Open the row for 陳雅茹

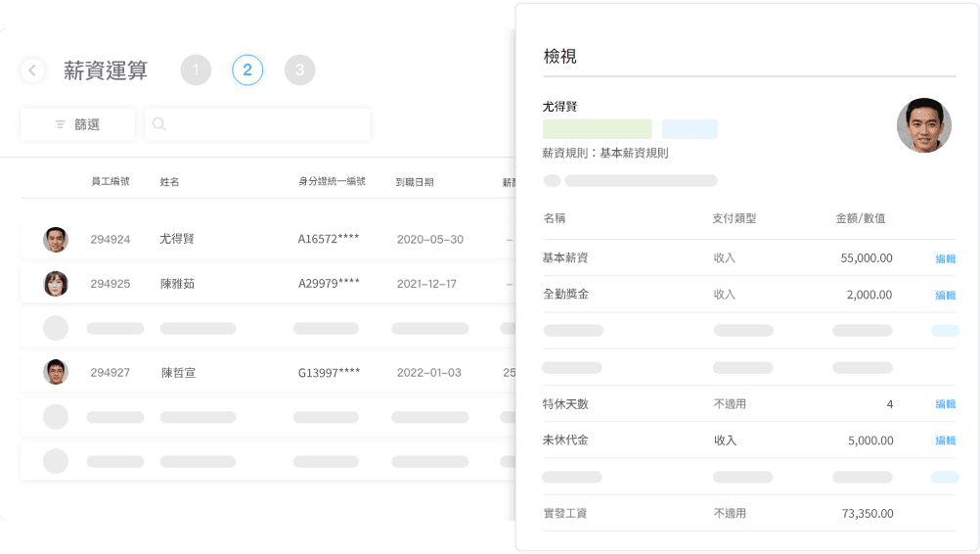(x=268, y=284)
